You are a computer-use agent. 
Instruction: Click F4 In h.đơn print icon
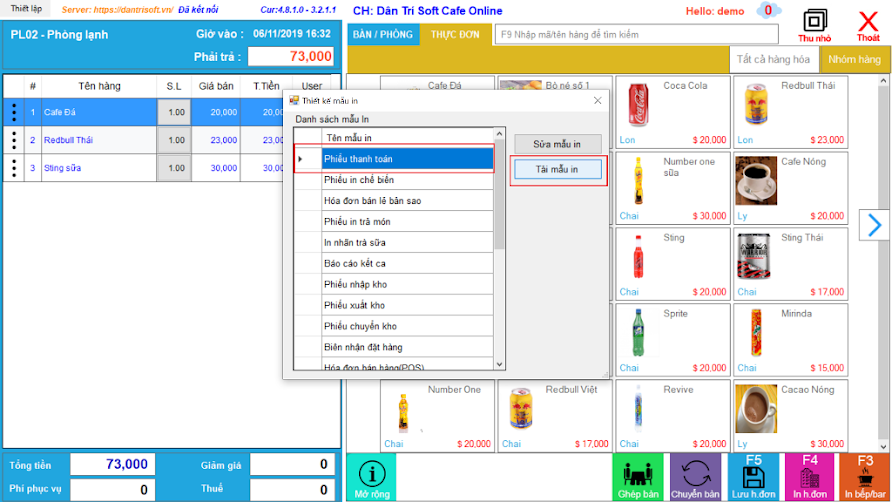pos(809,477)
